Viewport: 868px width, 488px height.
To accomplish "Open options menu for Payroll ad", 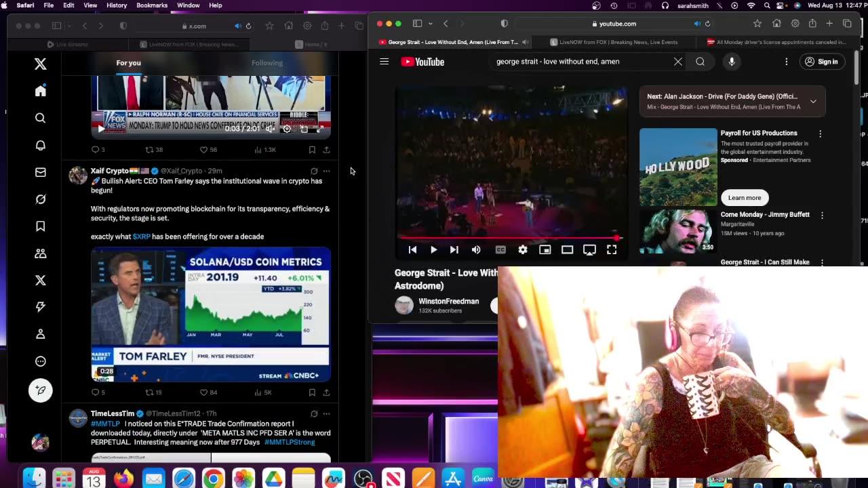I will [821, 134].
